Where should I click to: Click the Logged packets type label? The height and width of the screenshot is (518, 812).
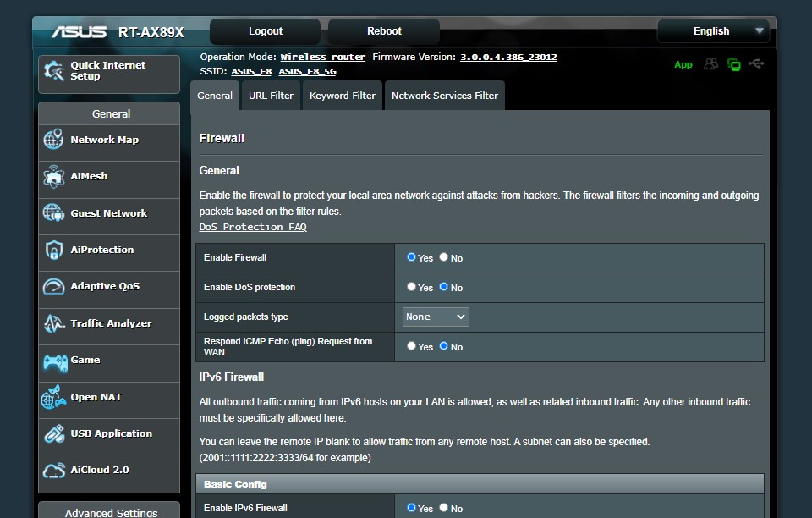[x=246, y=317]
